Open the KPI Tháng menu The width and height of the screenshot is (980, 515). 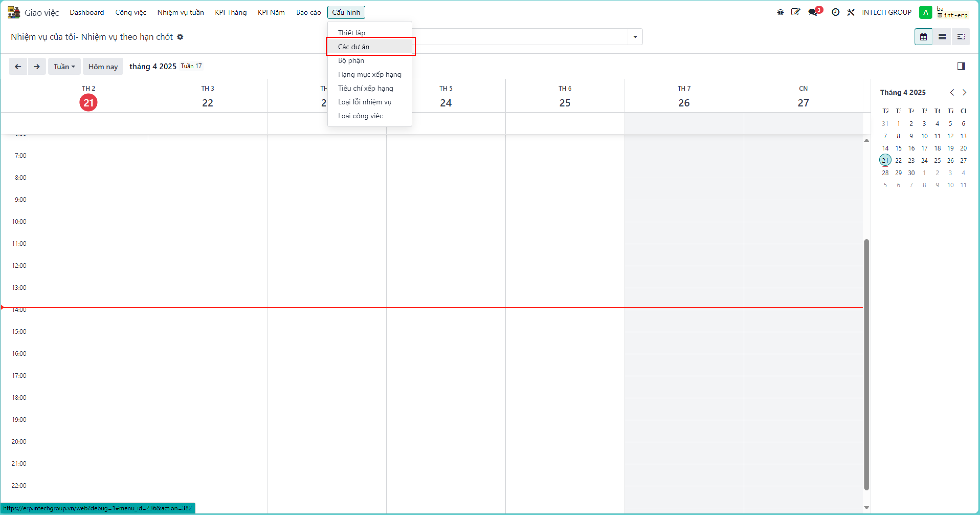pos(231,12)
